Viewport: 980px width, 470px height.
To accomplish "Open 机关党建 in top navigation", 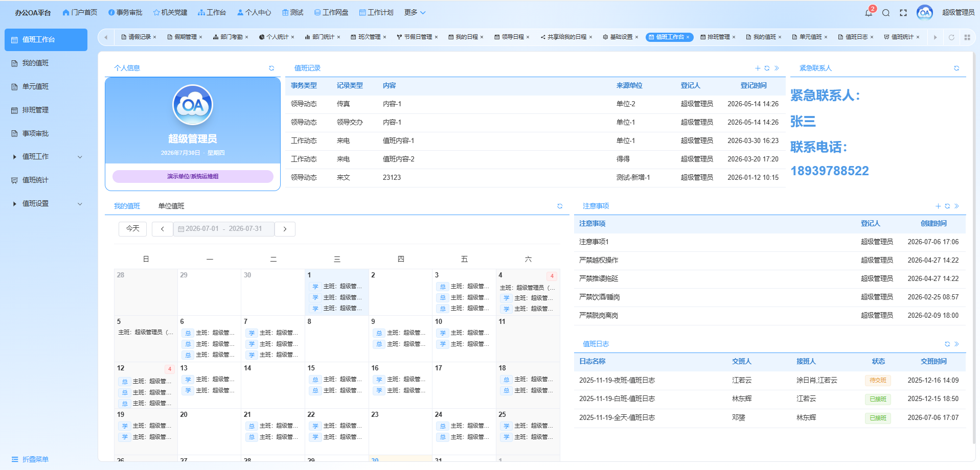I will (170, 12).
